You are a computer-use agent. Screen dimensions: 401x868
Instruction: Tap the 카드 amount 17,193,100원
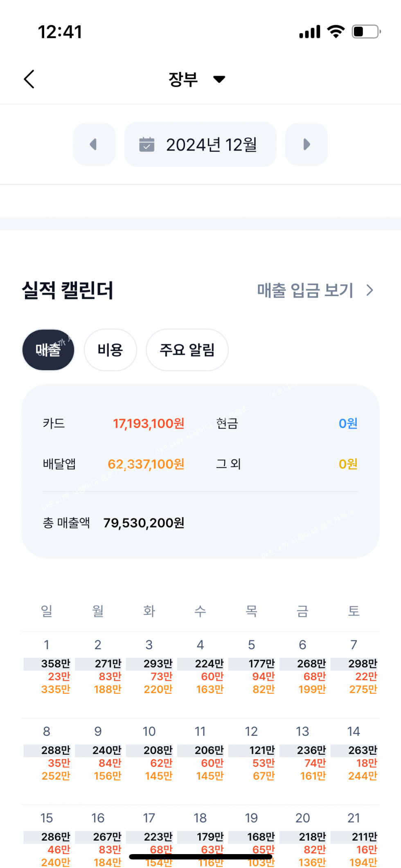tap(149, 423)
